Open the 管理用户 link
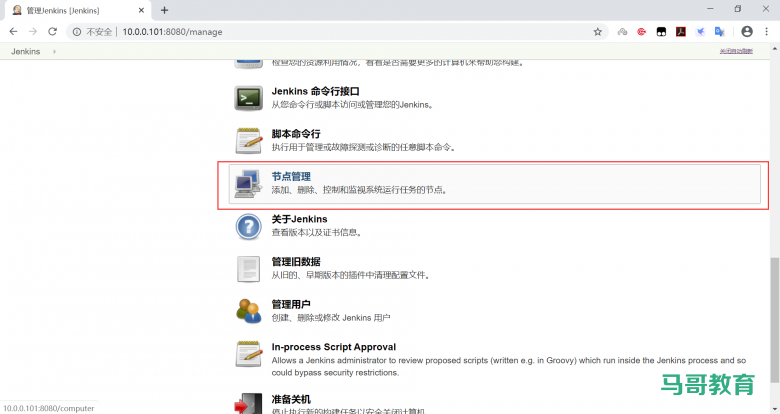This screenshot has width=780, height=414. 291,305
